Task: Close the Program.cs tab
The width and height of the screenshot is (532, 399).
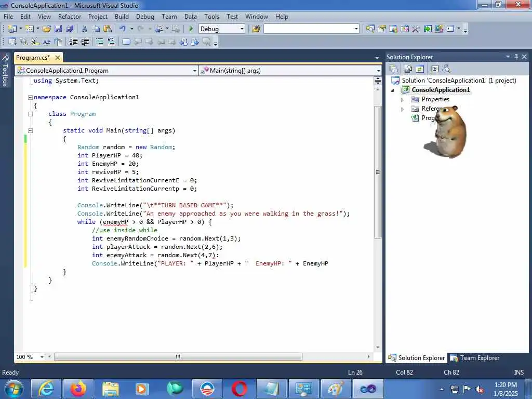Action: [x=58, y=58]
